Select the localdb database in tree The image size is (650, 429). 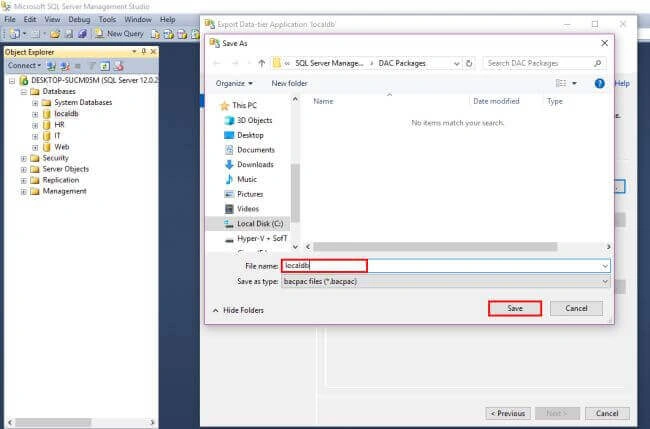click(66, 114)
